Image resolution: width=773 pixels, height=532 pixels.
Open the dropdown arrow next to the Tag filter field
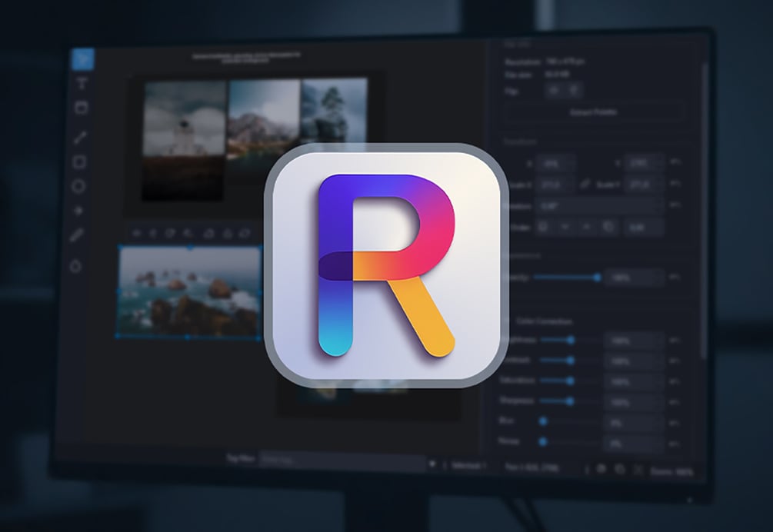tap(432, 464)
